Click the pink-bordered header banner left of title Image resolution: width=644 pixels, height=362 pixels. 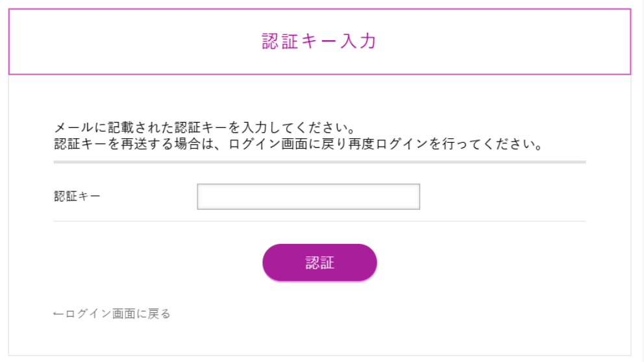[x=130, y=42]
